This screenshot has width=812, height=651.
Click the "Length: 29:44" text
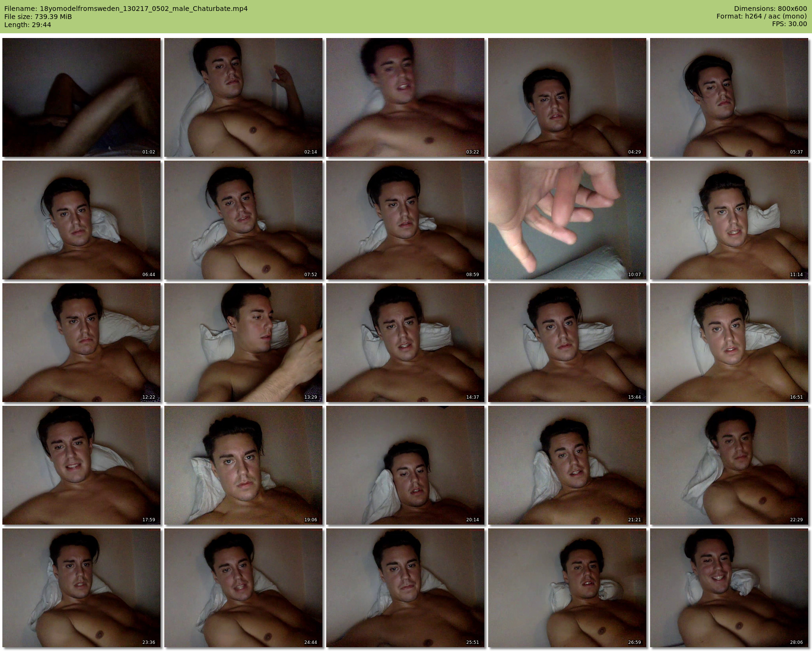28,25
